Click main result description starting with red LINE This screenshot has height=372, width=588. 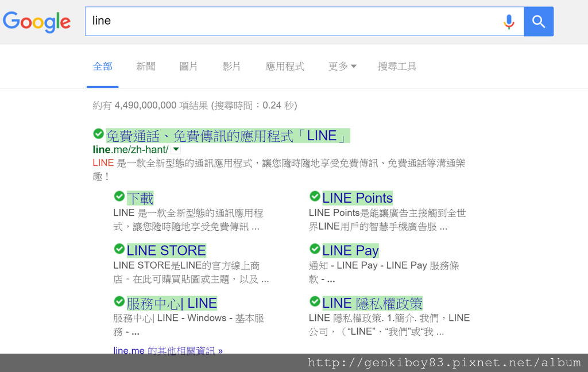coord(279,169)
